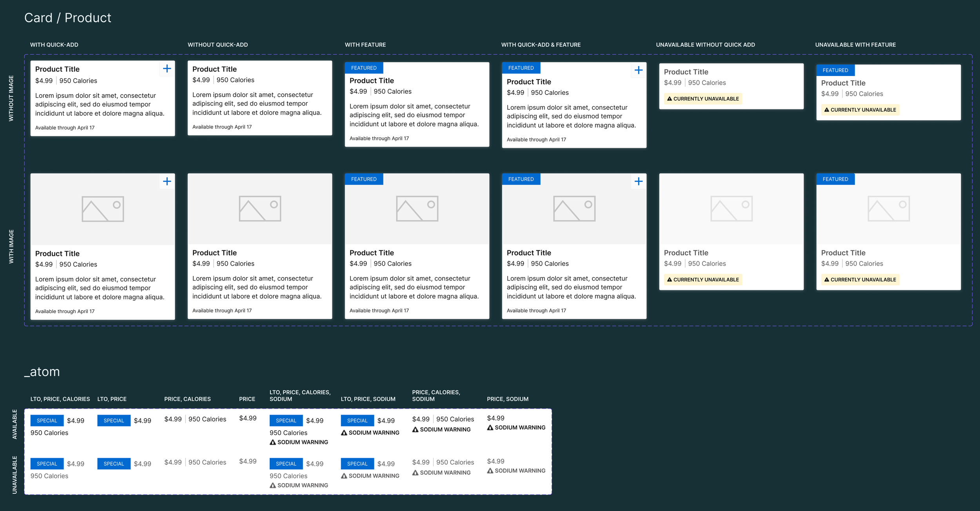Click SPECIAL badge in unavailable LTO, Price, Sodium column
Image resolution: width=980 pixels, height=511 pixels.
[x=357, y=464]
